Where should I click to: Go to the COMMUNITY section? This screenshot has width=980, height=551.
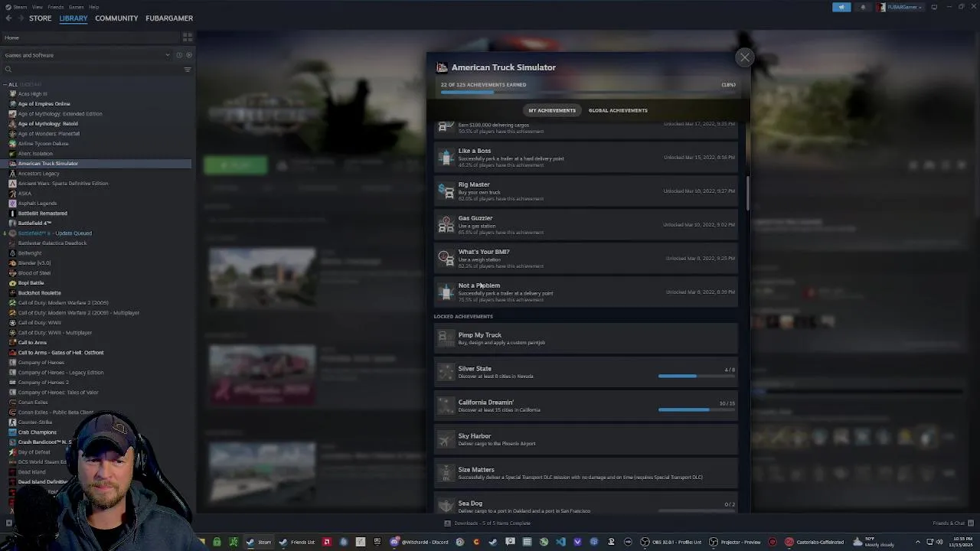[x=116, y=18]
